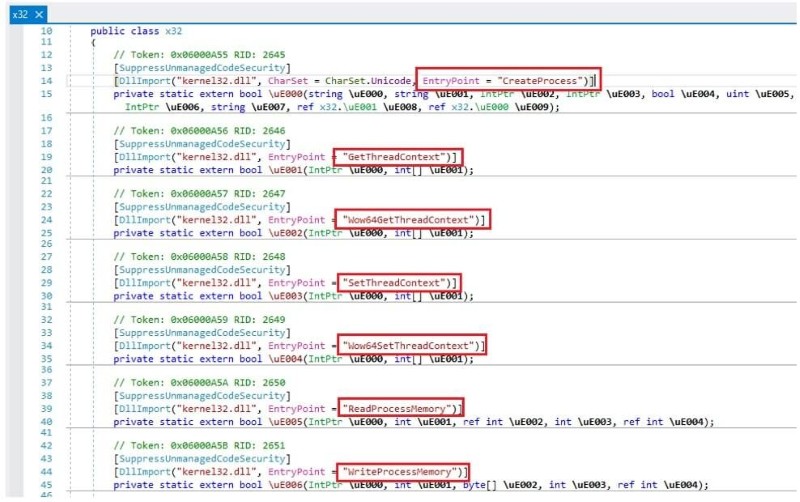
Task: Click the "CreateProcess" entry point string
Action: tap(542, 81)
